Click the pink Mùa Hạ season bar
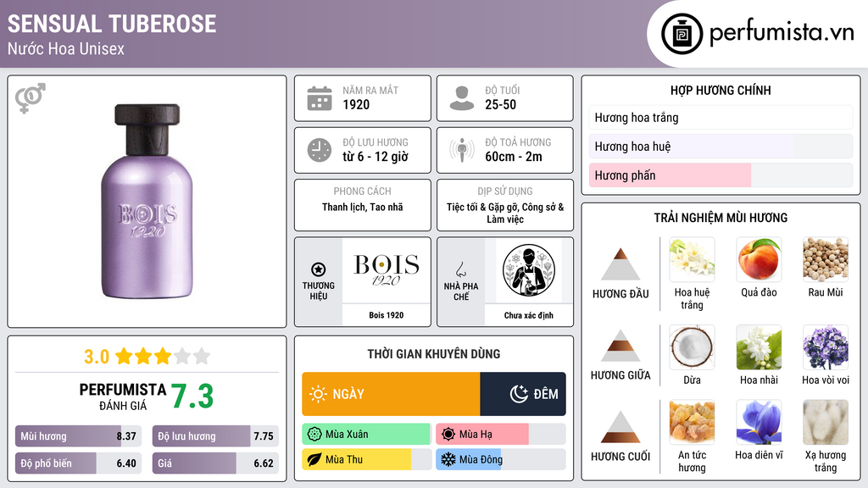 pos(500,435)
